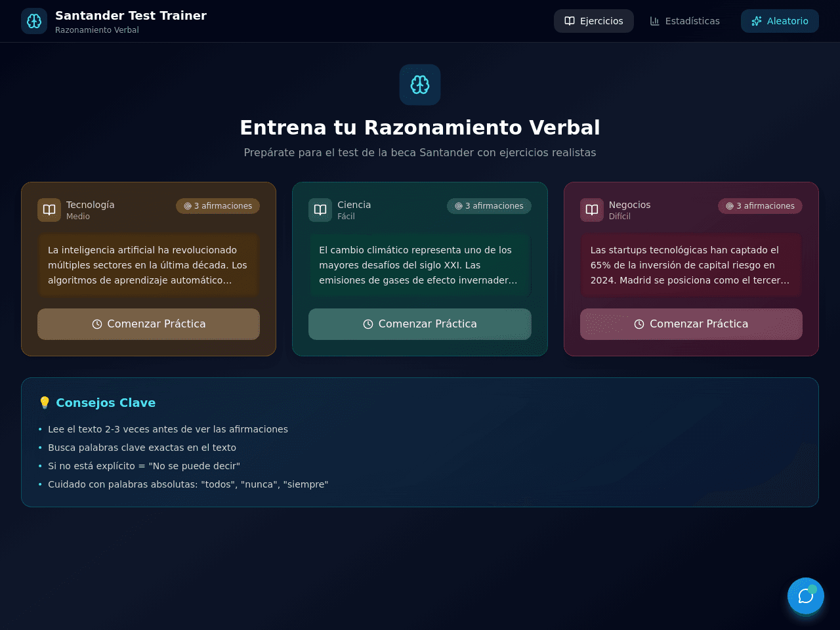Click the book icon on Negocios card

tap(592, 210)
